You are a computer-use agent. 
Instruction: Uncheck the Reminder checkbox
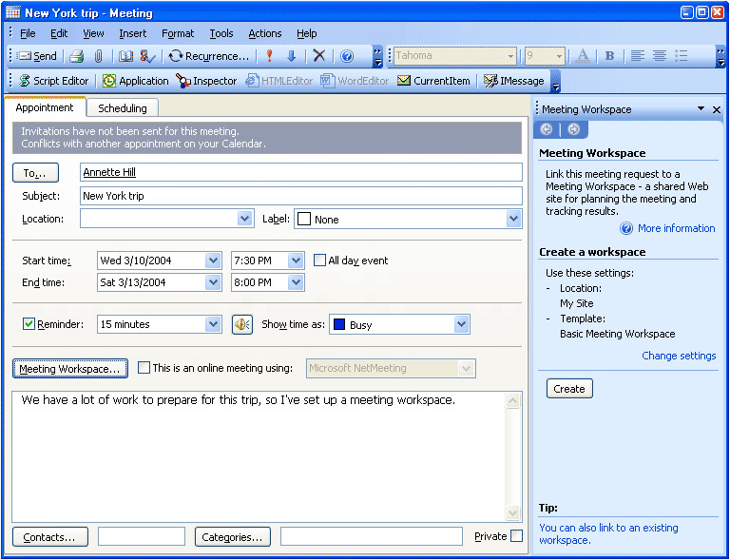(x=29, y=324)
